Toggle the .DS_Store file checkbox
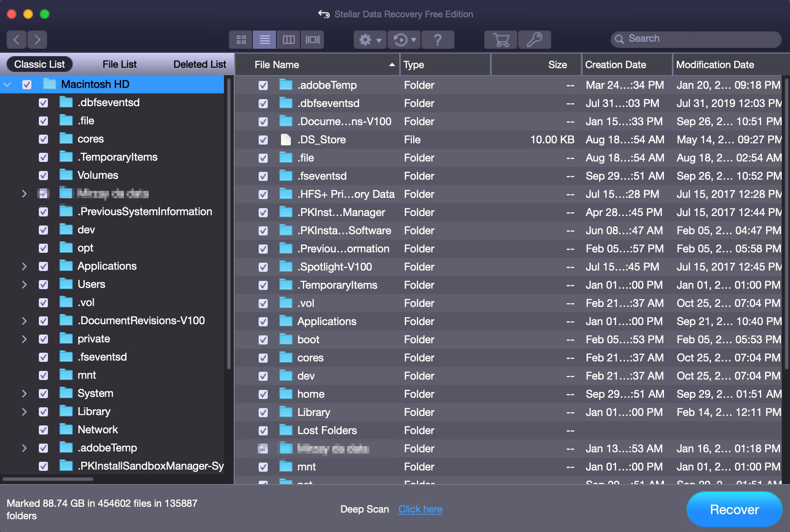This screenshot has width=790, height=532. click(x=263, y=140)
